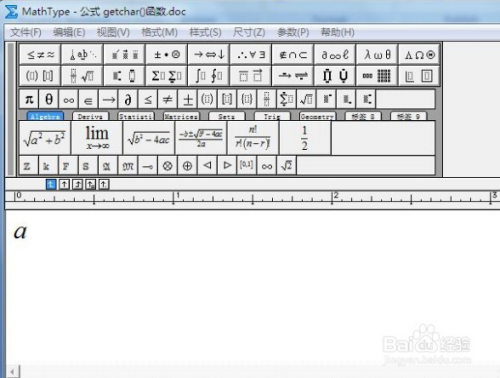Switch to the Trig tab

[x=272, y=116]
